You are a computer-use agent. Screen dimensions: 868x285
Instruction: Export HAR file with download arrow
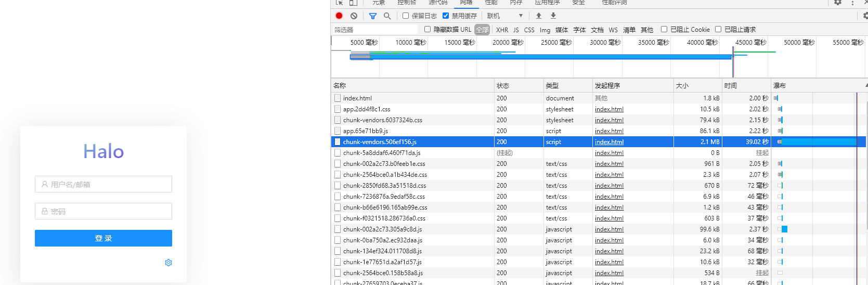point(553,16)
